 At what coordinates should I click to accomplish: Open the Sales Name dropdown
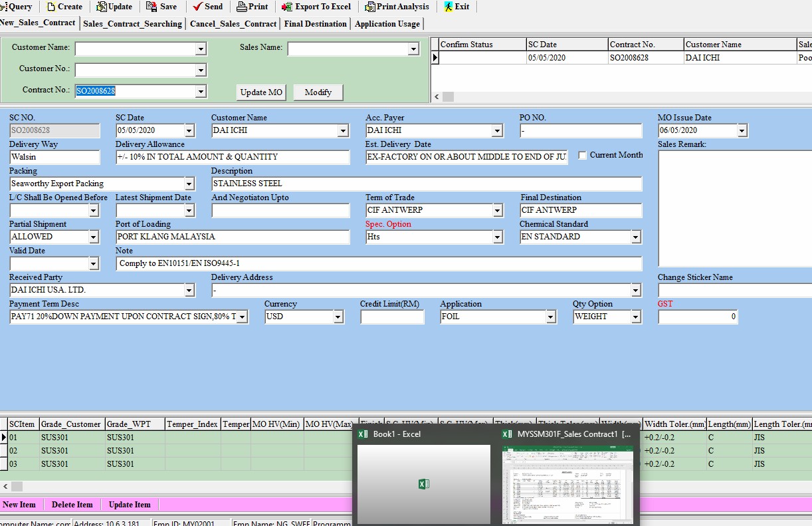pos(413,49)
